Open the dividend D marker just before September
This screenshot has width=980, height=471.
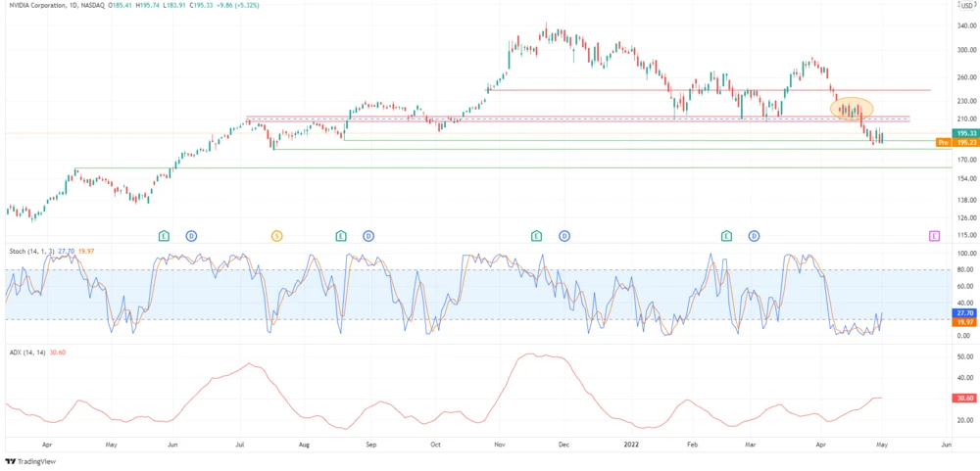click(368, 236)
